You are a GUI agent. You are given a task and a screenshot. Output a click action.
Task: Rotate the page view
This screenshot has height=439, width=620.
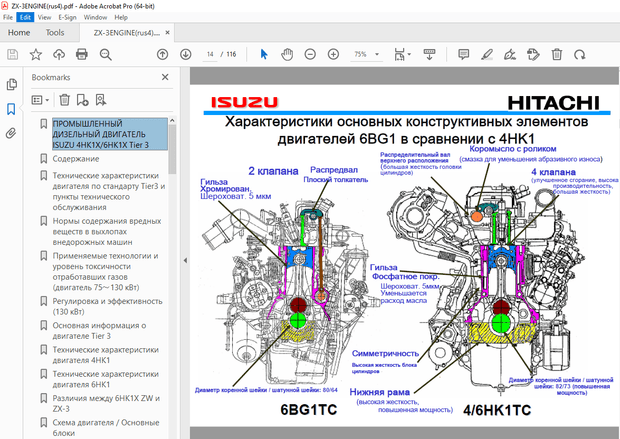tap(580, 54)
